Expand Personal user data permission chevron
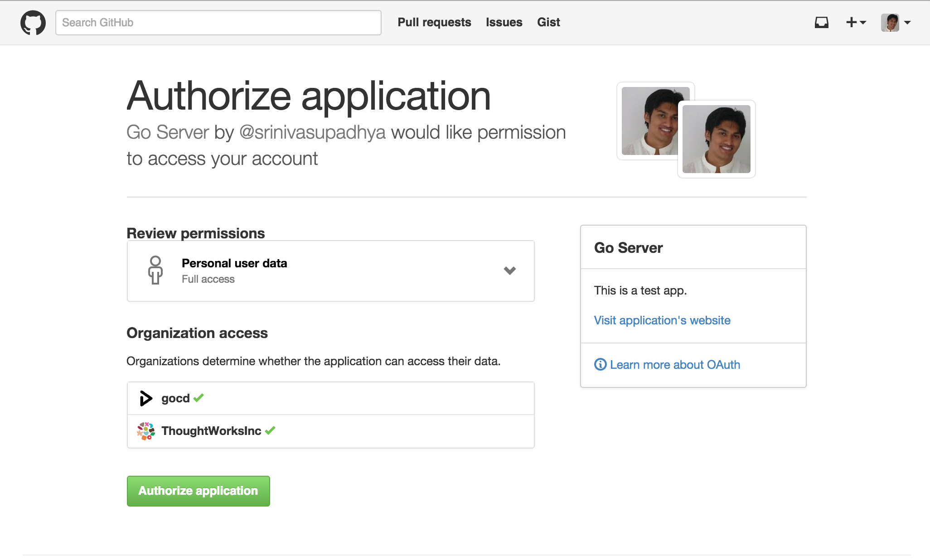Viewport: 930px width, 560px height. [509, 270]
